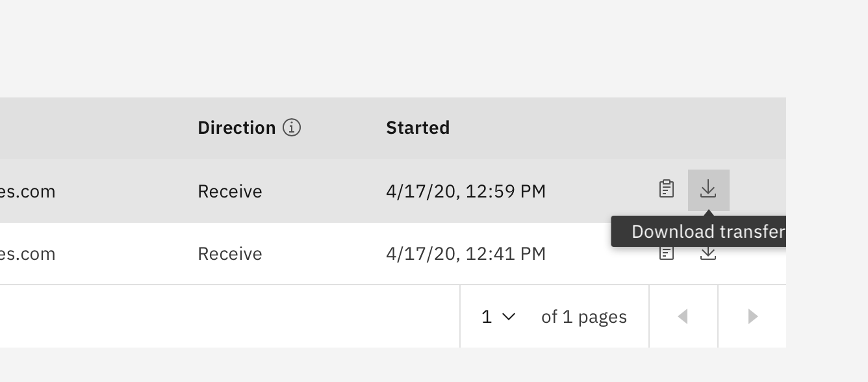Click the clipboard icon on the second row
Image resolution: width=868 pixels, height=382 pixels.
(x=666, y=253)
